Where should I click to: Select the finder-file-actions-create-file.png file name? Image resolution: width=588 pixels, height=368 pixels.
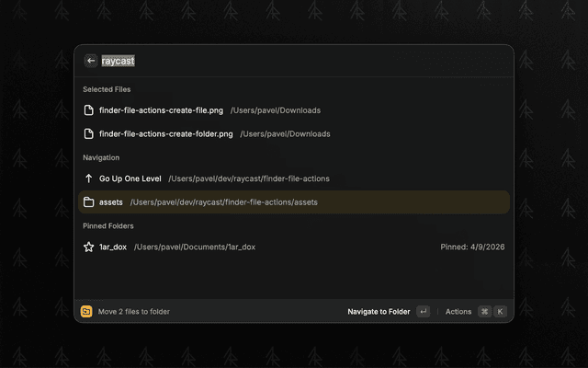pos(161,110)
